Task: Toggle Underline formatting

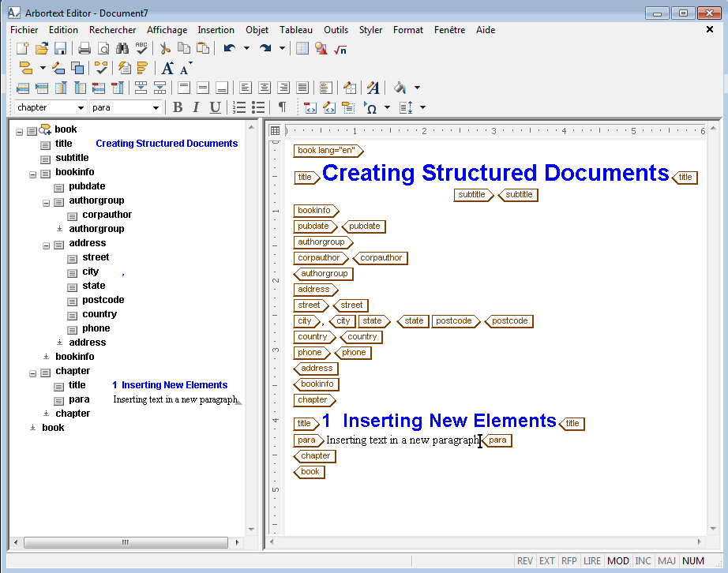Action: pos(215,107)
